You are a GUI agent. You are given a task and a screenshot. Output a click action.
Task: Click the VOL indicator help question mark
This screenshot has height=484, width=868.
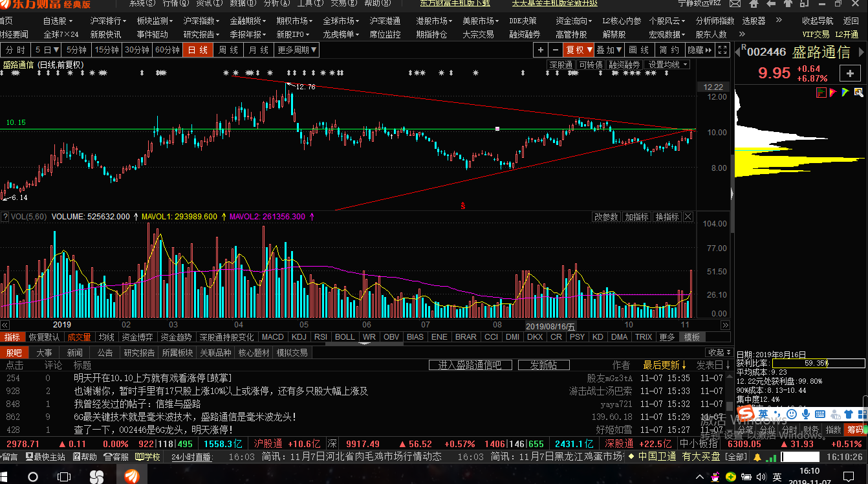click(5, 217)
